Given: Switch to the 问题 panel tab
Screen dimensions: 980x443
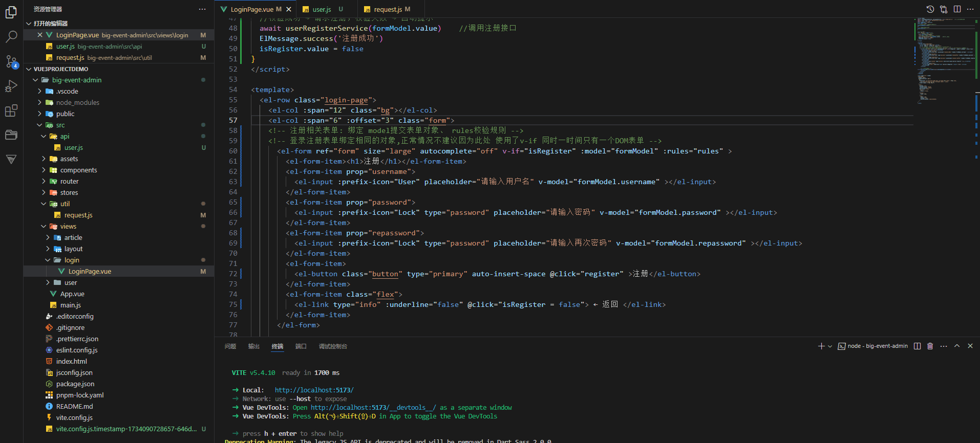Looking at the screenshot, I should click(230, 346).
